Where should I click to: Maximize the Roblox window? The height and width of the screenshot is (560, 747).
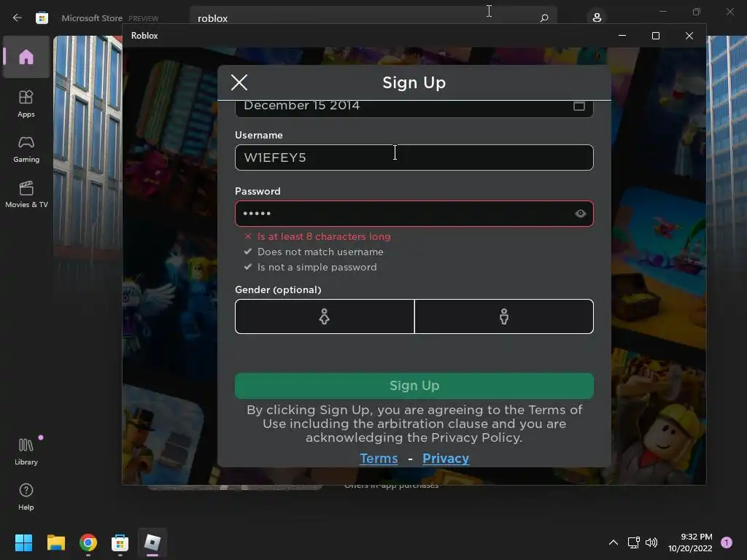(x=656, y=36)
